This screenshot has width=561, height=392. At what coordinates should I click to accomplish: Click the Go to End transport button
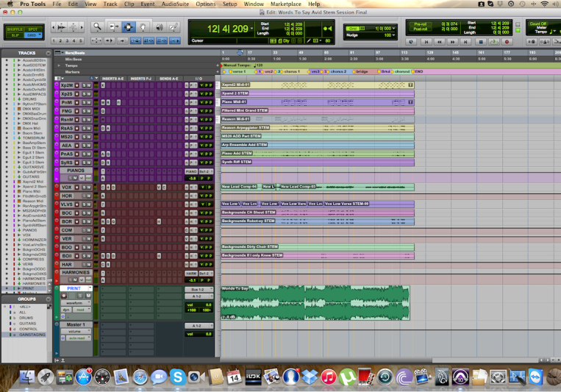(466, 42)
